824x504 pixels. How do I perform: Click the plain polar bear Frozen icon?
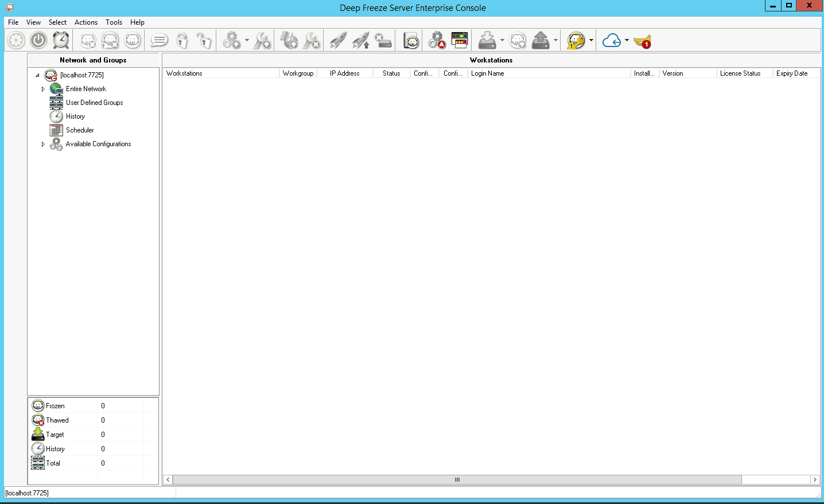[133, 41]
